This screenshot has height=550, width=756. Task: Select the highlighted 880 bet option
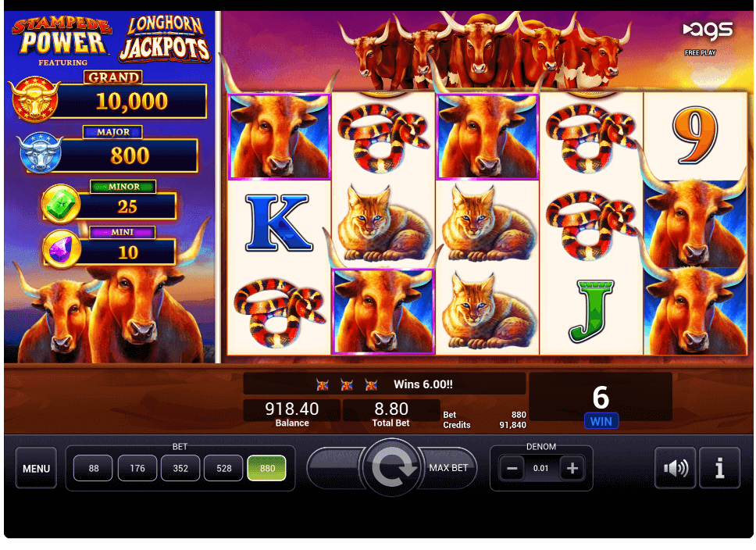266,468
